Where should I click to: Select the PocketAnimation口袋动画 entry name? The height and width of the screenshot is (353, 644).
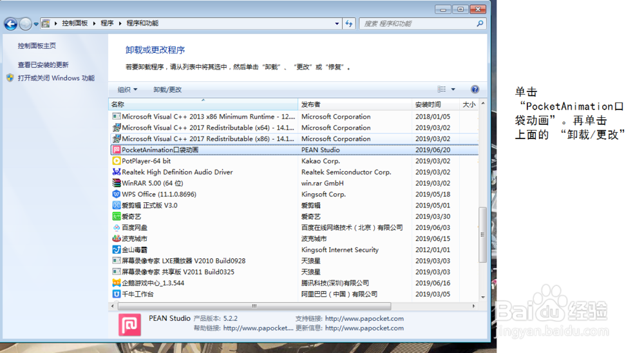click(x=160, y=150)
